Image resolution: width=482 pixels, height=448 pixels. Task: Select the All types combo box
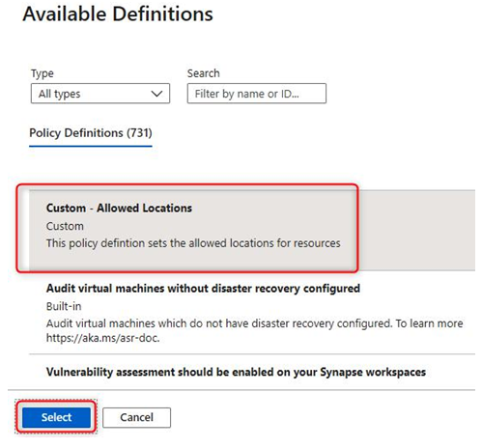(100, 94)
